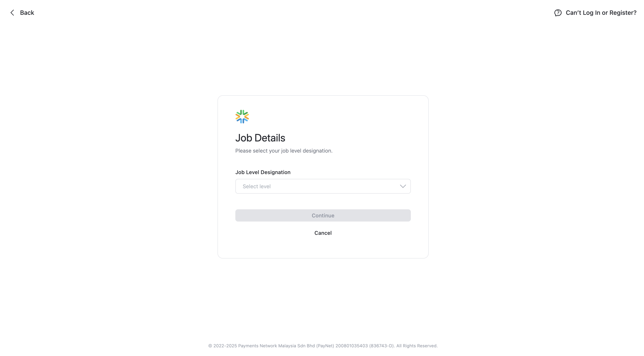This screenshot has height=356, width=644.
Task: Click the 'Back' text label
Action: click(27, 13)
